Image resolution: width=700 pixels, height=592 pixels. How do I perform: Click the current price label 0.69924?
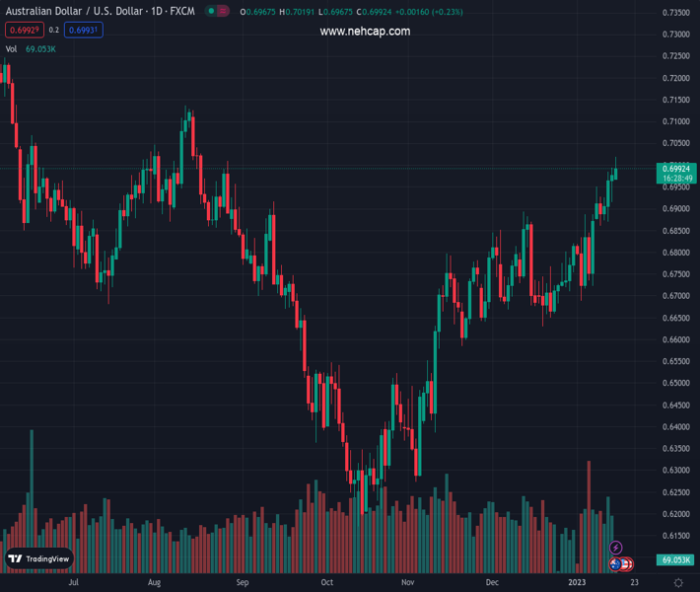click(680, 169)
